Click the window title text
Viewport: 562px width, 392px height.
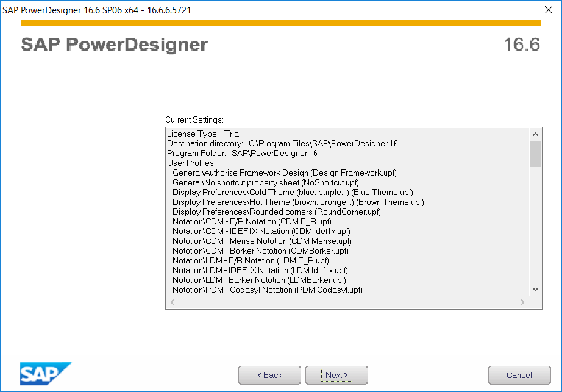coord(97,10)
